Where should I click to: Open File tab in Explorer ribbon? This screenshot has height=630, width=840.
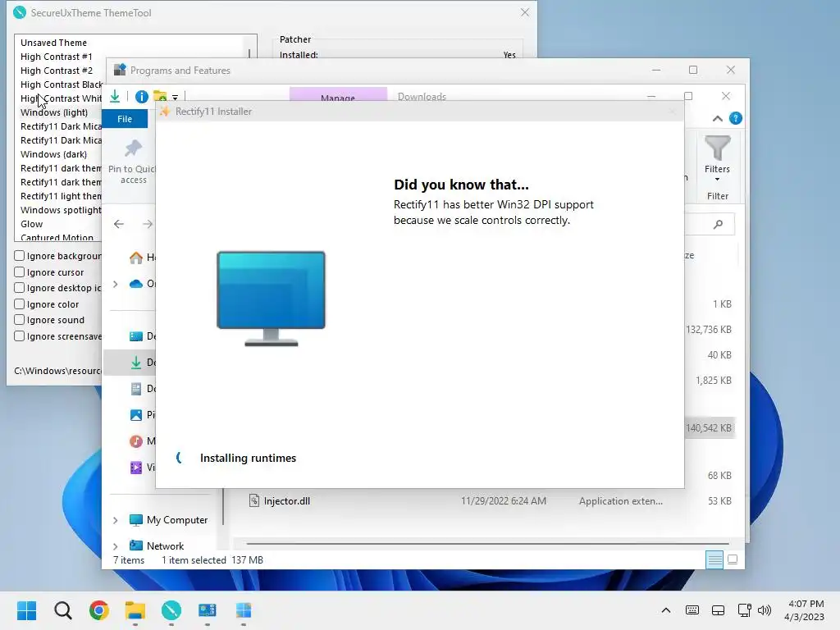125,119
